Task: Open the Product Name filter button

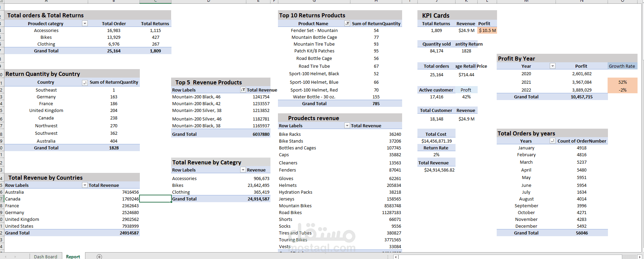Action: (347, 23)
